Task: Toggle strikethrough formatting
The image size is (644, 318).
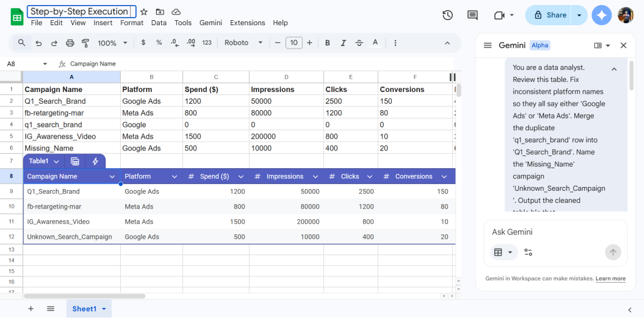Action: click(x=359, y=43)
